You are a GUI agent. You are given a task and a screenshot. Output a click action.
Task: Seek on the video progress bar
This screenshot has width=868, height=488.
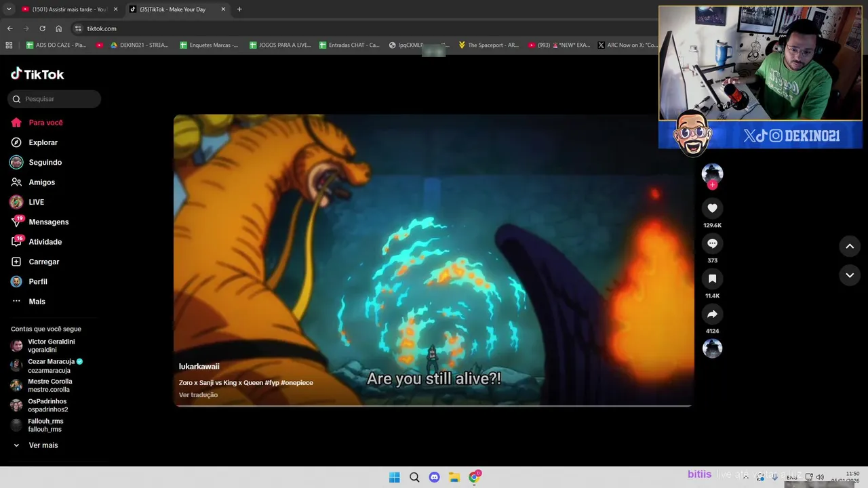(x=433, y=405)
